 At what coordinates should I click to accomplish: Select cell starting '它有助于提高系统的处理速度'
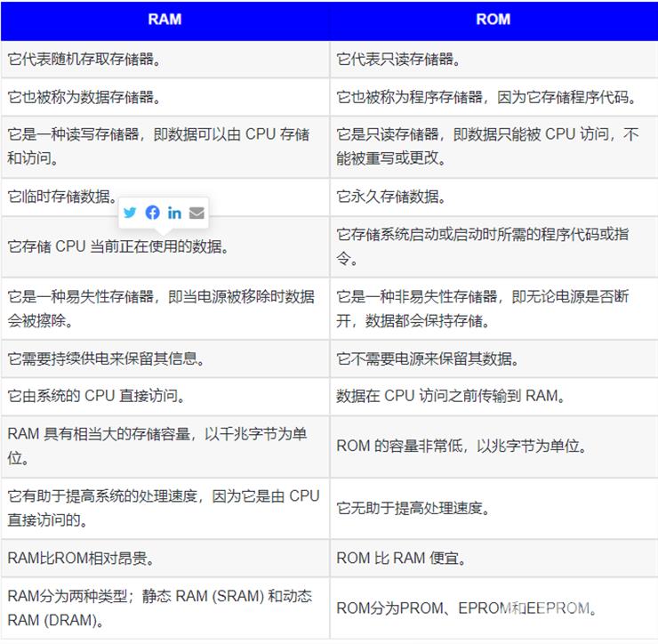tap(164, 509)
